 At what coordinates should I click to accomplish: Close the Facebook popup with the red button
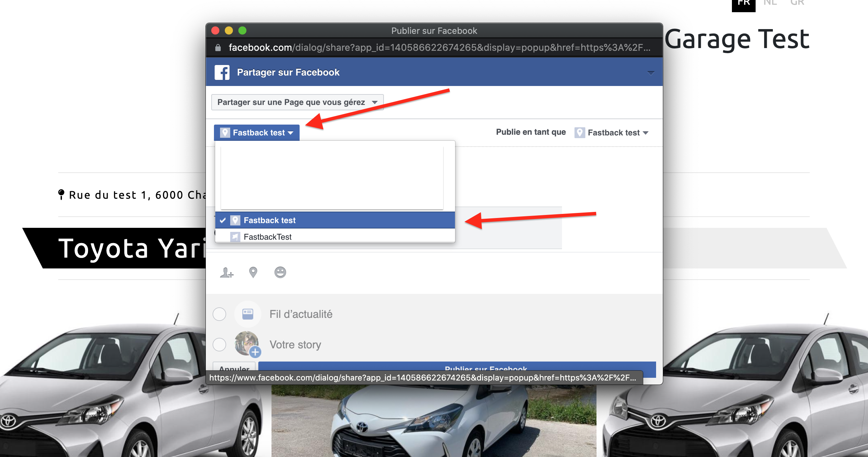click(215, 30)
